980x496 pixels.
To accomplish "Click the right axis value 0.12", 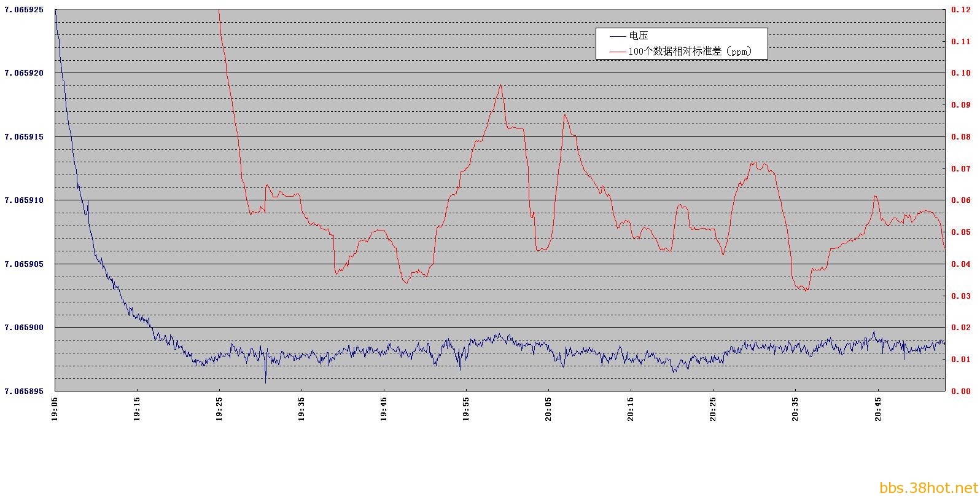I will point(961,10).
